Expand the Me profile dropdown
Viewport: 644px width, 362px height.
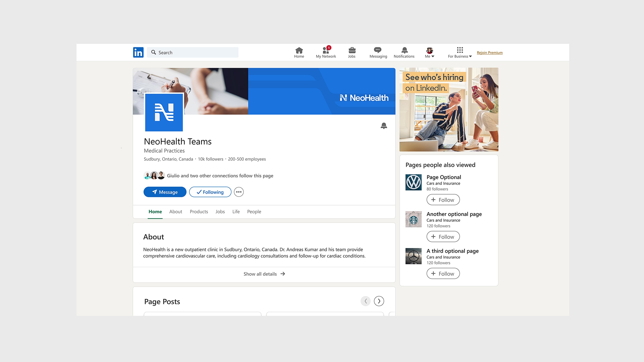(429, 53)
